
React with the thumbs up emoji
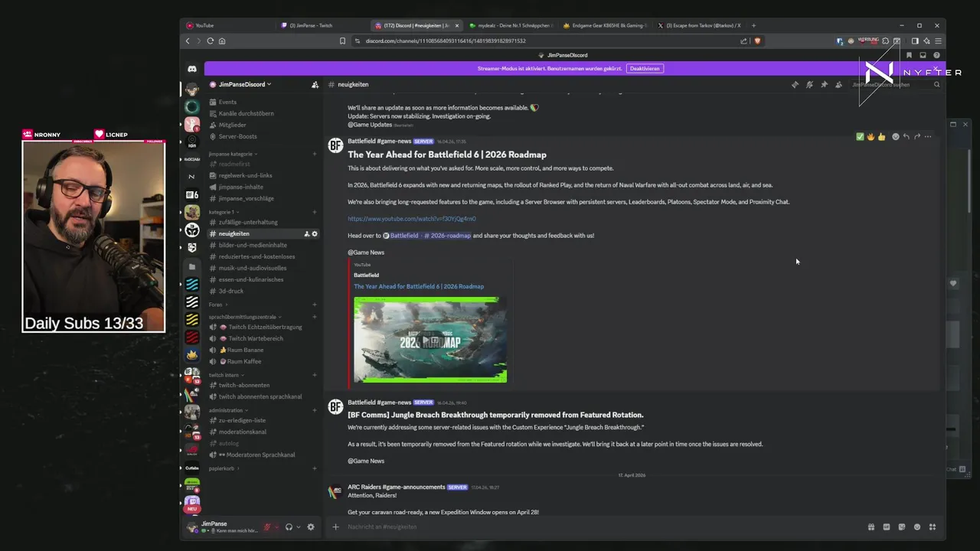click(881, 137)
